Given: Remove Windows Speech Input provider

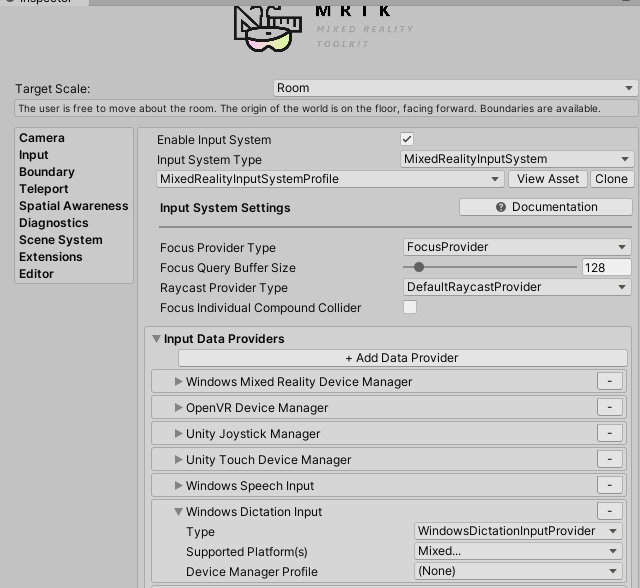Looking at the screenshot, I should (610, 485).
